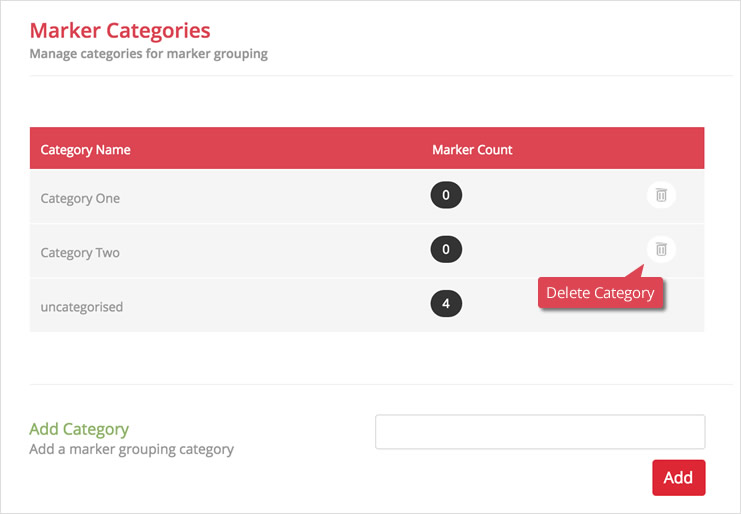Focus the Add Category text input
This screenshot has height=514, width=741.
(540, 433)
